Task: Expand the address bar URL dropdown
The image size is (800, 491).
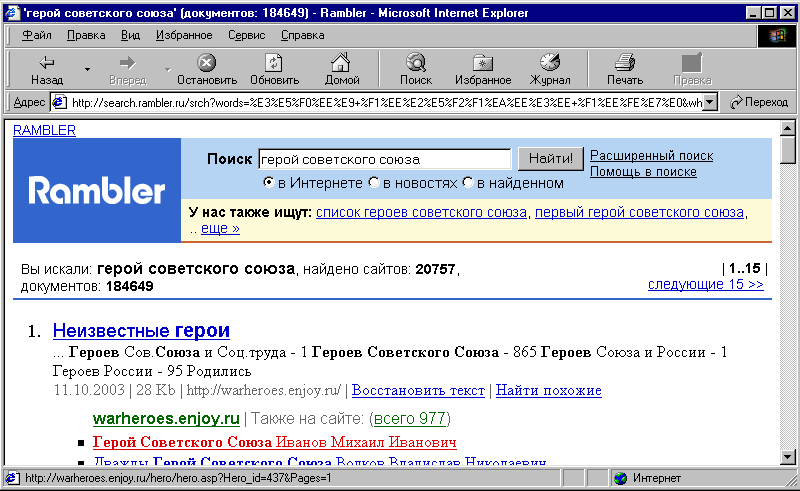Action: point(710,103)
